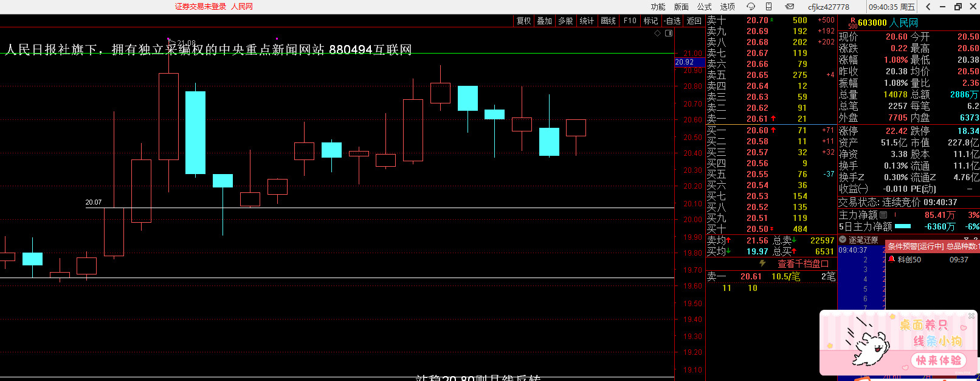This screenshot has width=980, height=381.
Task: Click the R500 badge before 603000
Action: 852,23
